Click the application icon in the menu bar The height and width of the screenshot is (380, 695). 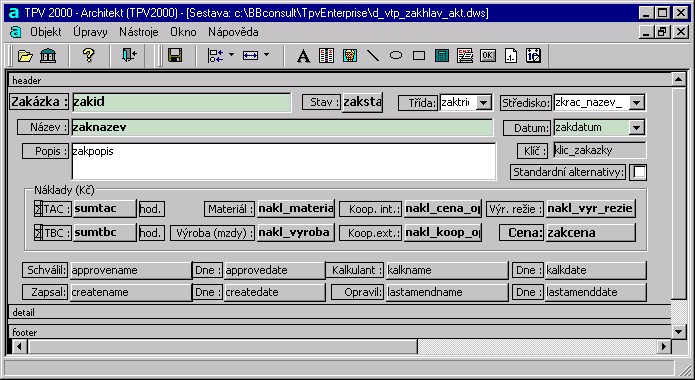tap(16, 32)
